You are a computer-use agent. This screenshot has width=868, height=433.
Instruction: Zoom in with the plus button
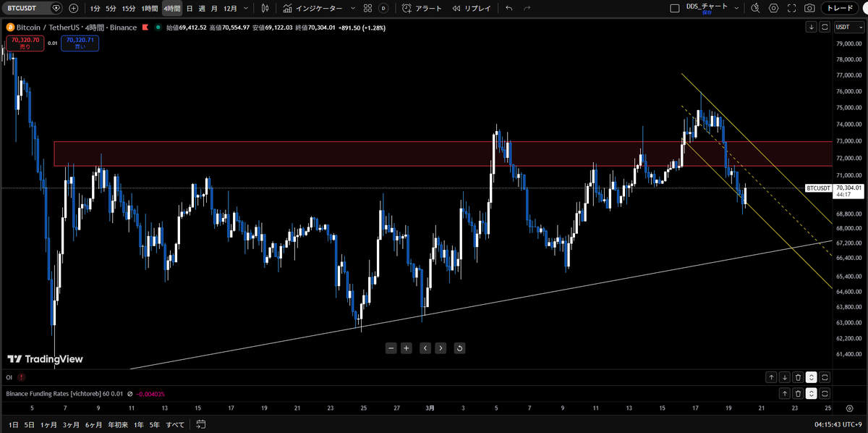[407, 348]
